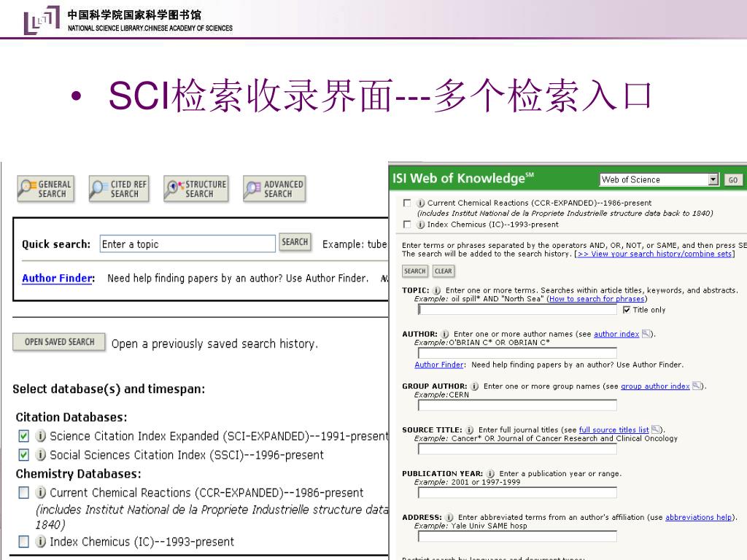Image resolution: width=747 pixels, height=560 pixels.
Task: Click the TOPIC input field
Action: [x=517, y=309]
